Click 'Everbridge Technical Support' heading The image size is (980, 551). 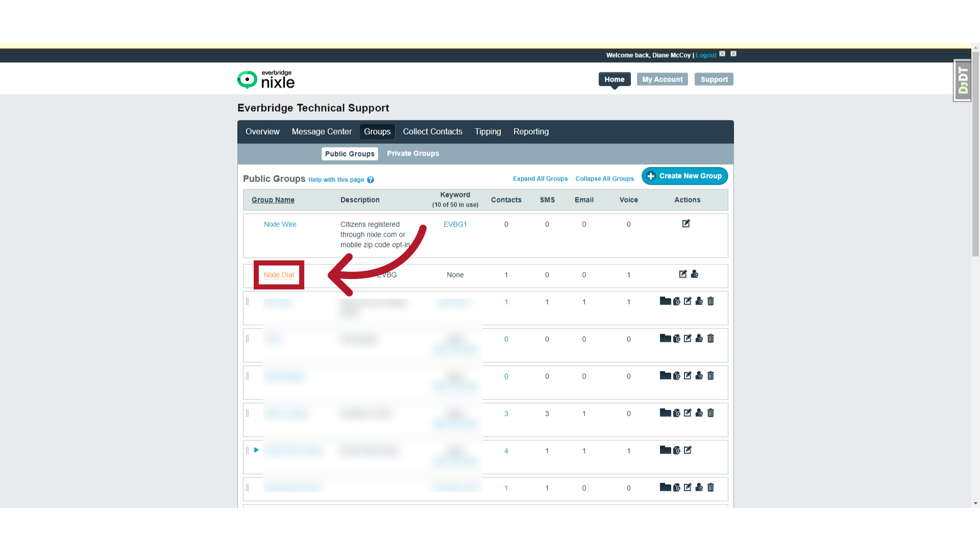(313, 108)
